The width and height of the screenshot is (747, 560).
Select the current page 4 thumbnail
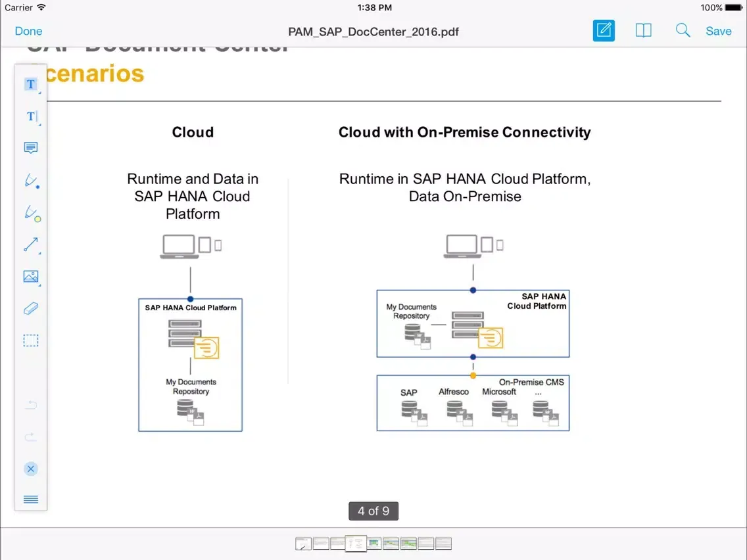click(355, 544)
